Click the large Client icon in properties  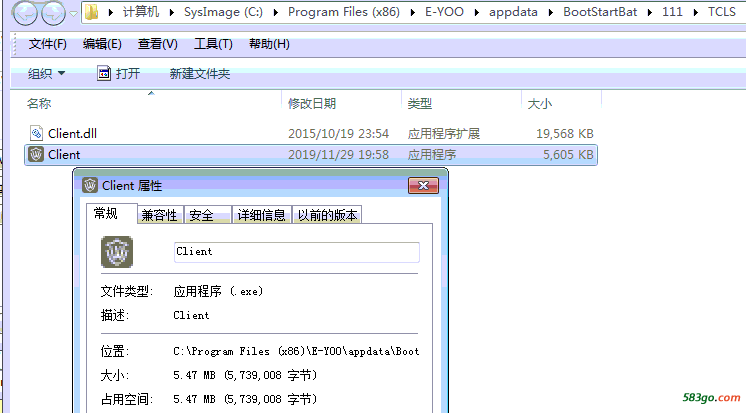(x=117, y=252)
